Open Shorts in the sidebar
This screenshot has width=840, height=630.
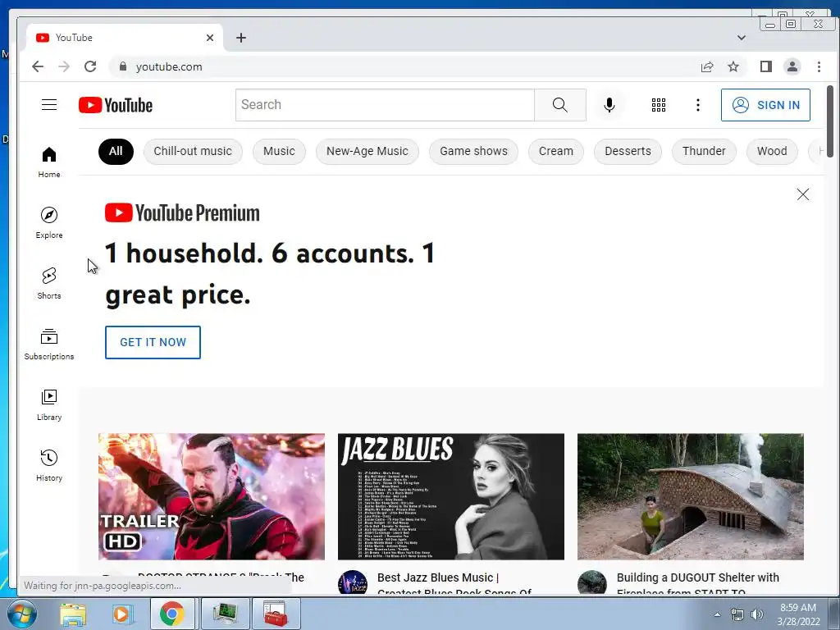[48, 283]
